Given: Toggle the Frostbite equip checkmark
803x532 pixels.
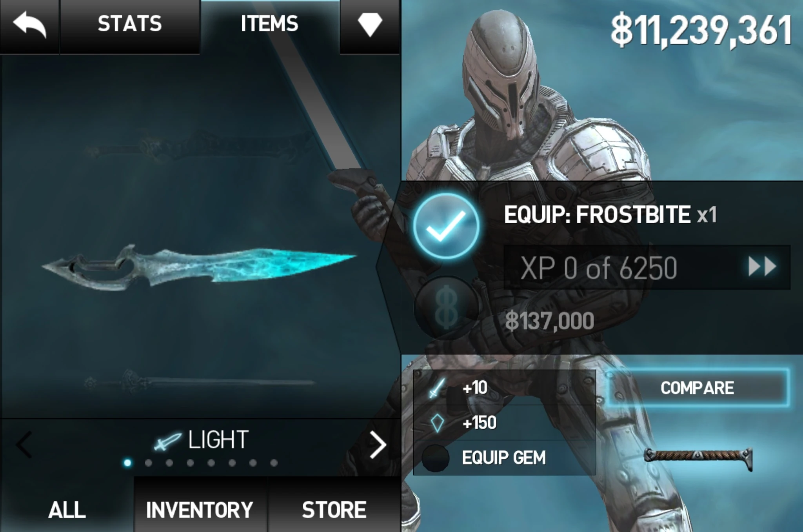Looking at the screenshot, I should point(446,226).
